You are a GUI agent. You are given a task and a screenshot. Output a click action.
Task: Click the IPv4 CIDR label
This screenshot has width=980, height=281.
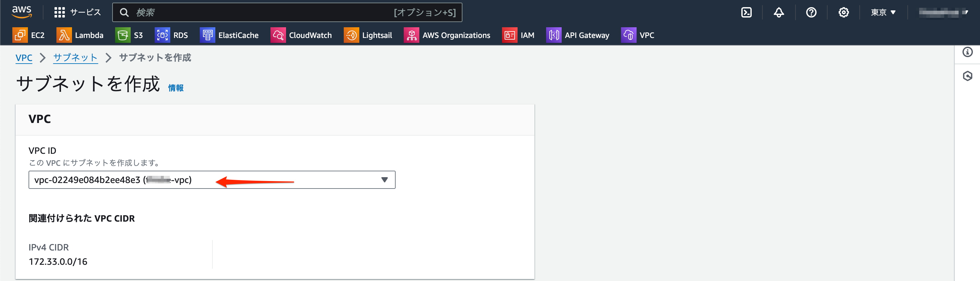point(49,248)
